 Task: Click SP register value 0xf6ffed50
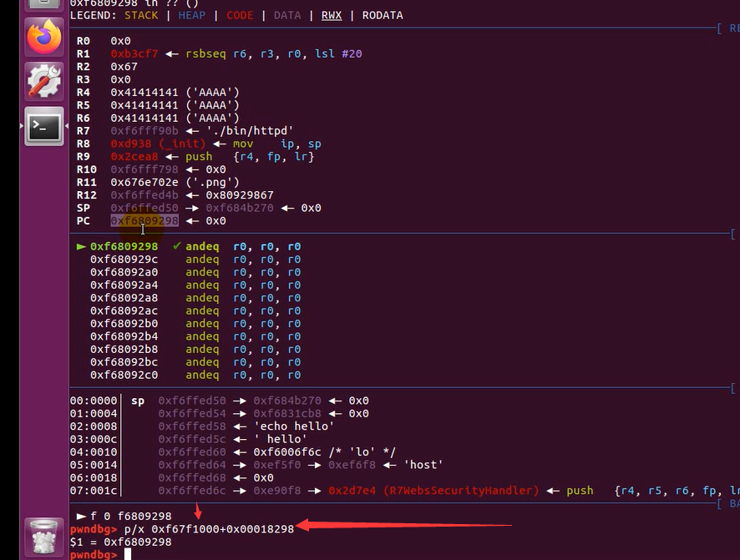144,208
